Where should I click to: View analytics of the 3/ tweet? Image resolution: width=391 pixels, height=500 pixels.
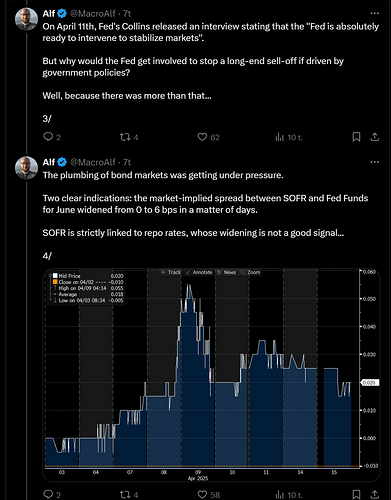click(279, 137)
